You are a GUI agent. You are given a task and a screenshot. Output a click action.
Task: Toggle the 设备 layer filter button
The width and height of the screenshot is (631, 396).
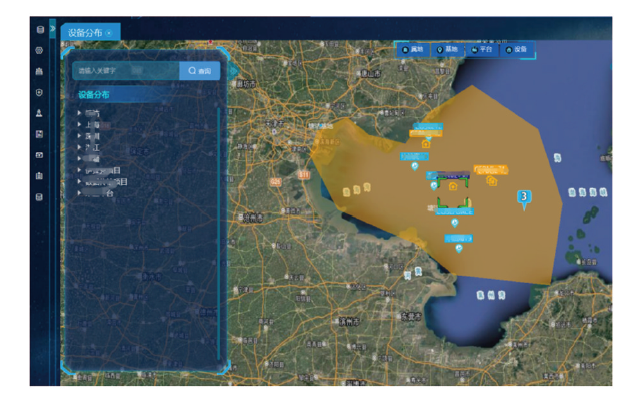[x=516, y=50]
